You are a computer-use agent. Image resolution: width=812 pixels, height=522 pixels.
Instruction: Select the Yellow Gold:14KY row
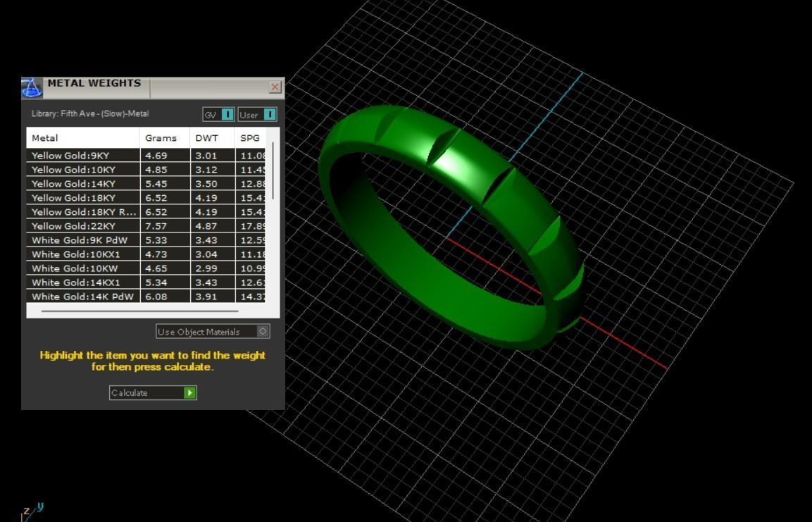pos(146,183)
